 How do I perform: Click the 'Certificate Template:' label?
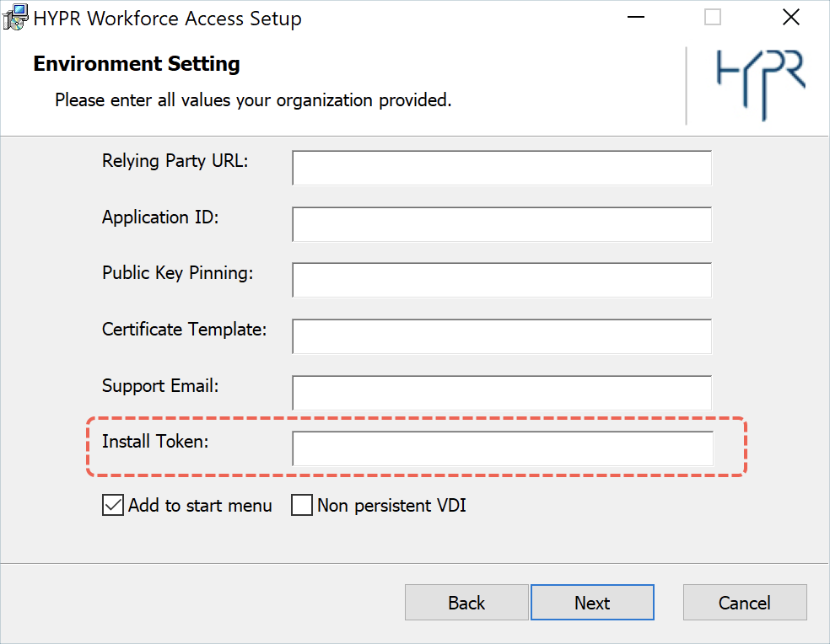(184, 329)
